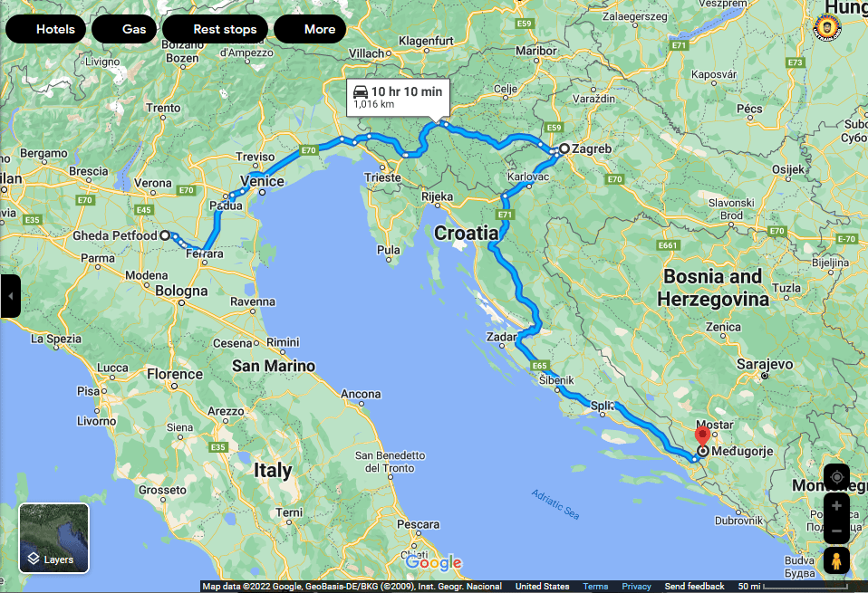868x593 pixels.
Task: Expand the More categories chip
Action: (310, 29)
